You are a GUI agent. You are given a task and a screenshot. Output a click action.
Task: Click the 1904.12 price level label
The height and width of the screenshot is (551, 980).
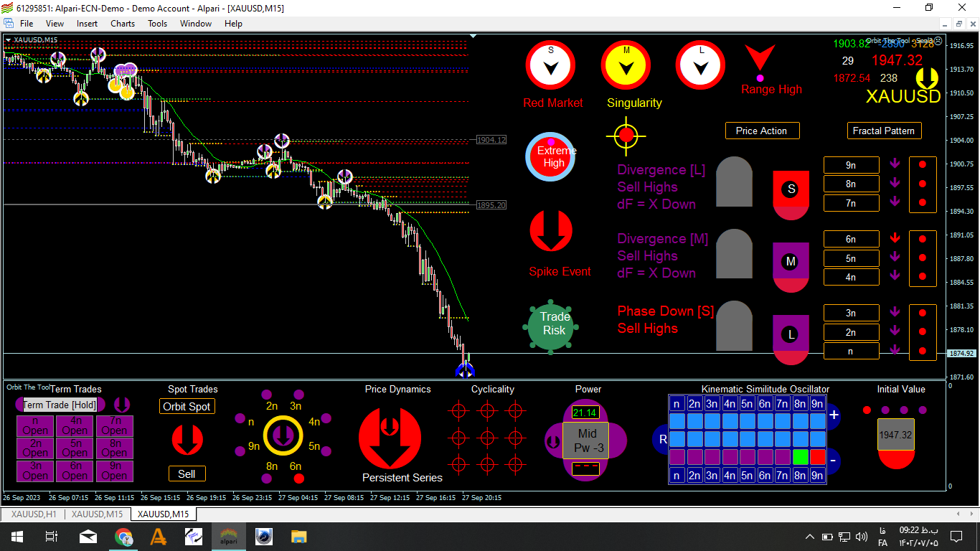(x=491, y=140)
